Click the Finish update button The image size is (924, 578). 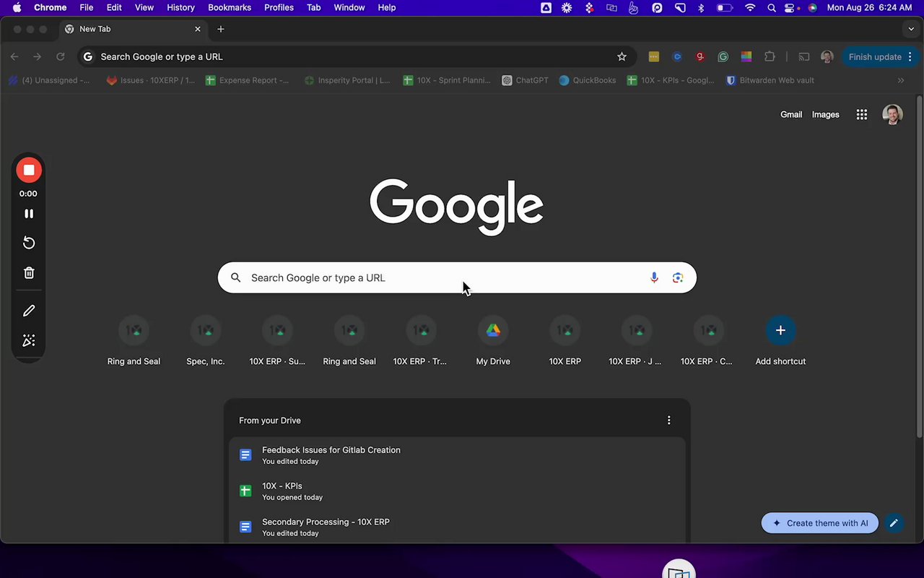(x=875, y=56)
